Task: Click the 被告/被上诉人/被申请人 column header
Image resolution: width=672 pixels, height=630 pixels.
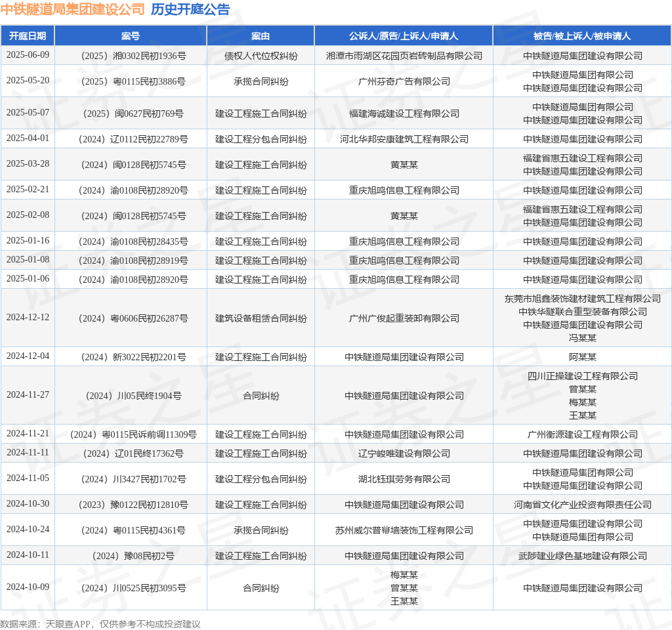Action: [582, 36]
